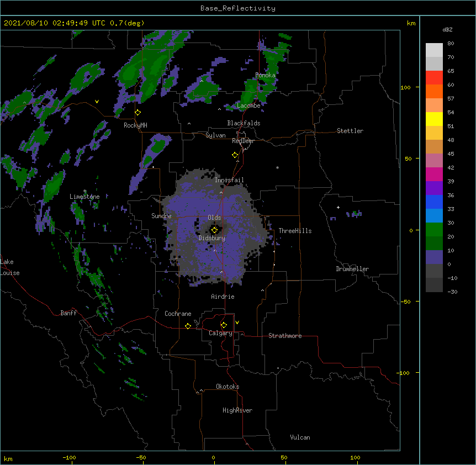Click the -30 value on the dBZ scale

(452, 292)
